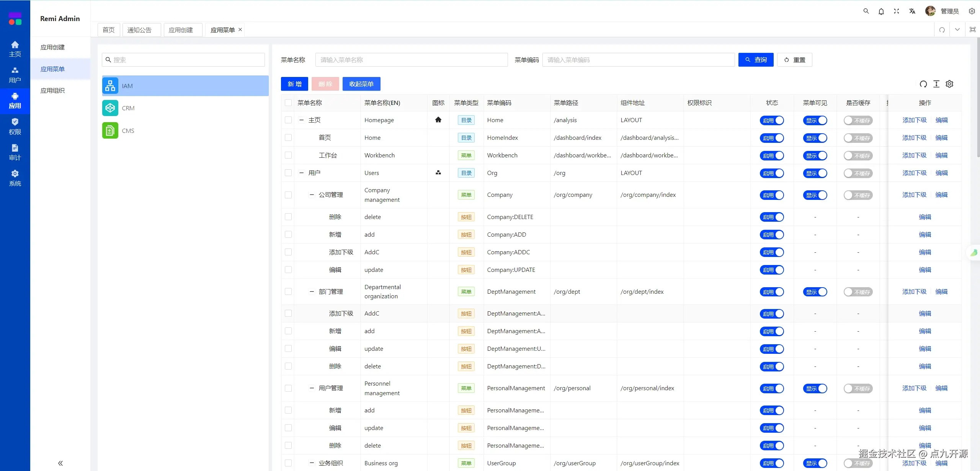Click 添加下级 link for 用户管理 row
Screen dimensions: 980x471
tap(914, 388)
